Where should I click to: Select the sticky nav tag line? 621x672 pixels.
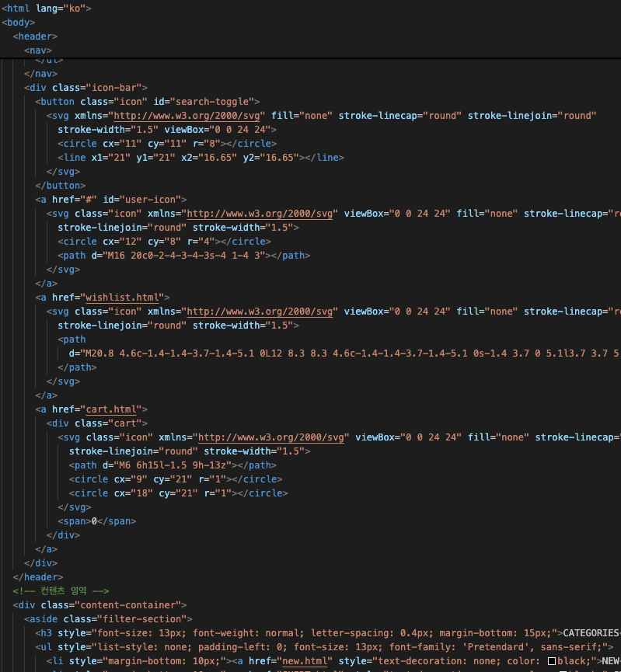pyautogui.click(x=38, y=50)
